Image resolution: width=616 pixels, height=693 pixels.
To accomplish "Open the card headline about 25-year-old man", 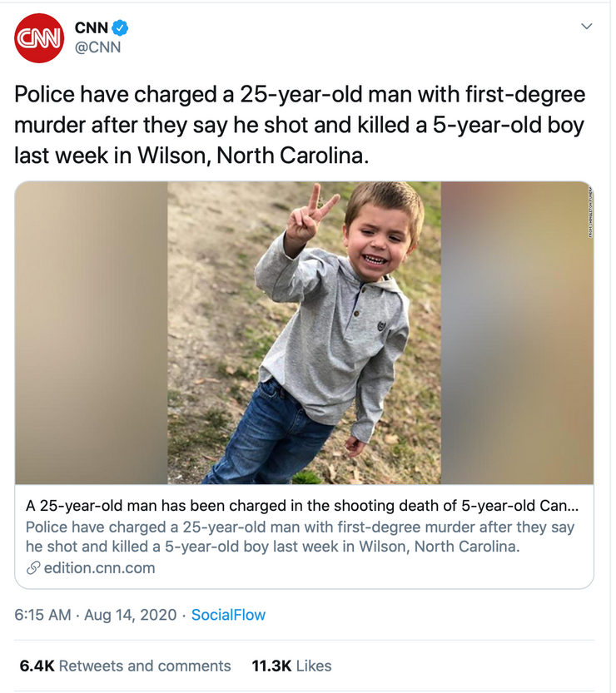I will click(x=297, y=505).
